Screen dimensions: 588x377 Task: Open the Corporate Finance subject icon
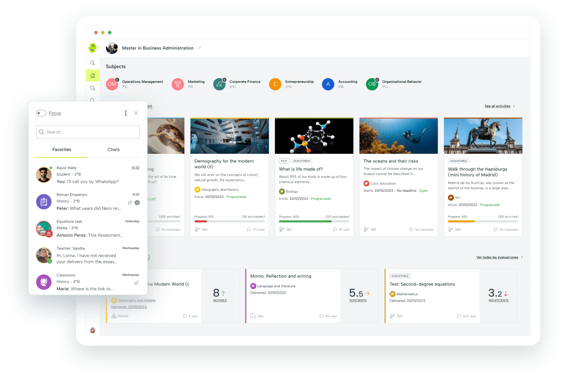[x=219, y=84]
